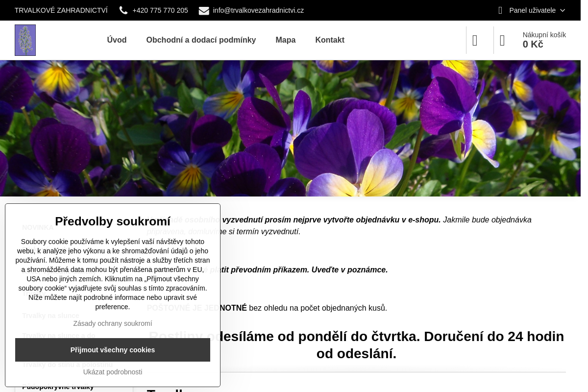Click the user icon beside Panel uživatele
This screenshot has height=392, width=588.
[500, 10]
